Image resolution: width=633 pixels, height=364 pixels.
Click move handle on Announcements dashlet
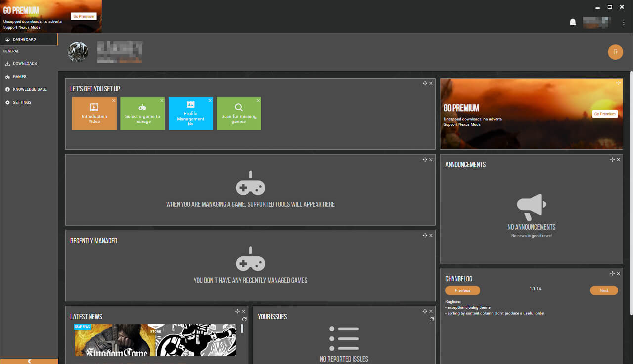click(x=612, y=160)
